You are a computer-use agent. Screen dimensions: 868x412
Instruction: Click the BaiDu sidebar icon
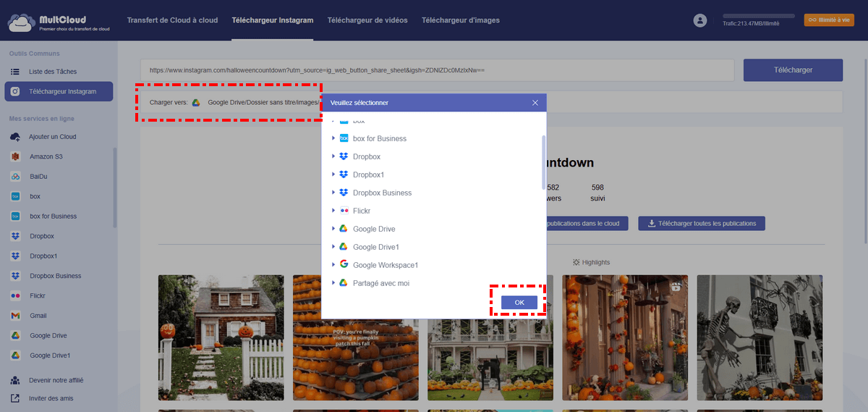[x=15, y=177]
